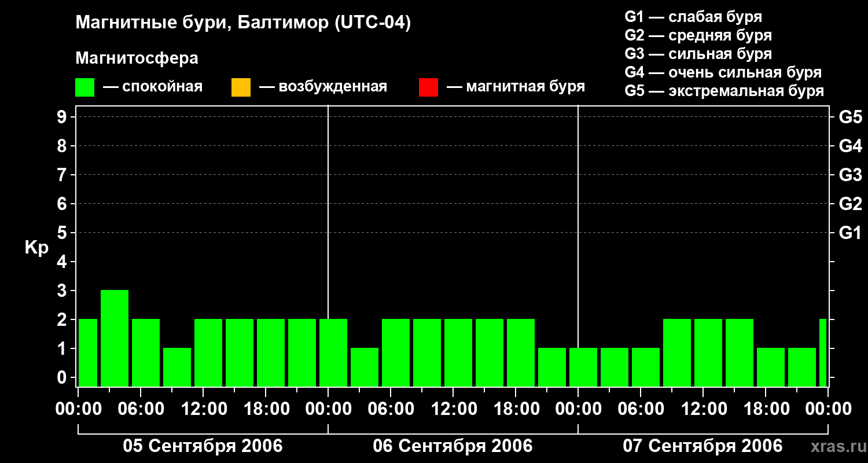This screenshot has width=868, height=463.
Task: Click 'G3 — сильная буря' legend line
Action: [698, 54]
